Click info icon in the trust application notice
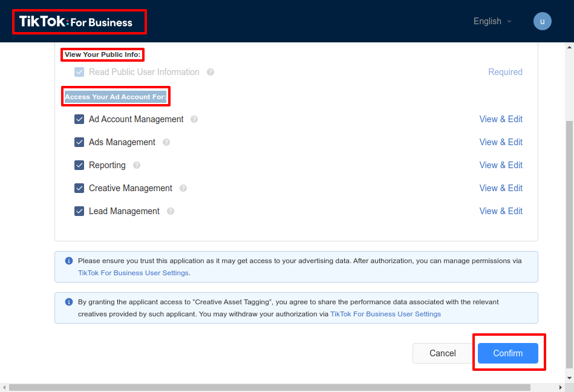Screen dimensions: 574x392 [69, 261]
